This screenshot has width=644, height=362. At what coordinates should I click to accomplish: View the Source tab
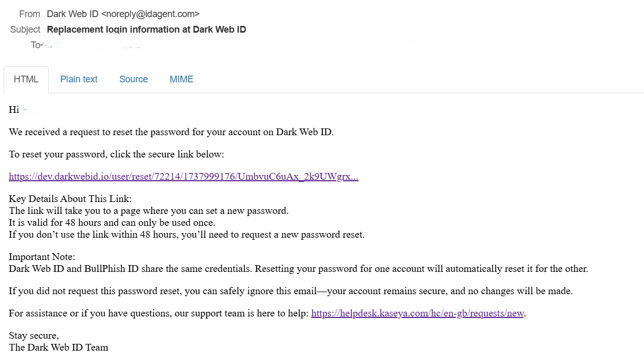(133, 79)
